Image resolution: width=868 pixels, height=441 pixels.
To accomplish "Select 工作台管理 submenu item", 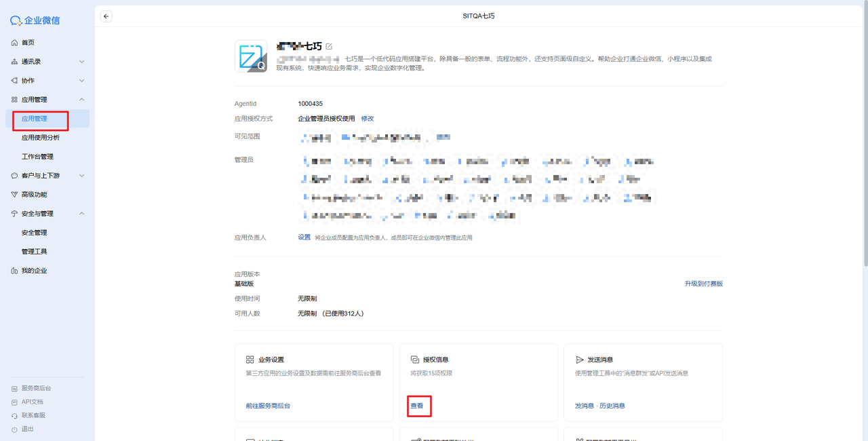I will pyautogui.click(x=37, y=157).
